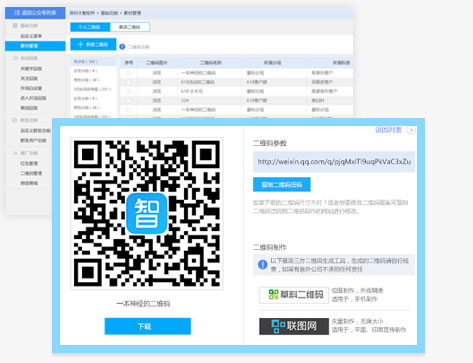This screenshot has width=473, height=363.
Task: Click the plus icon on the new QR code button
Action: pos(80,44)
